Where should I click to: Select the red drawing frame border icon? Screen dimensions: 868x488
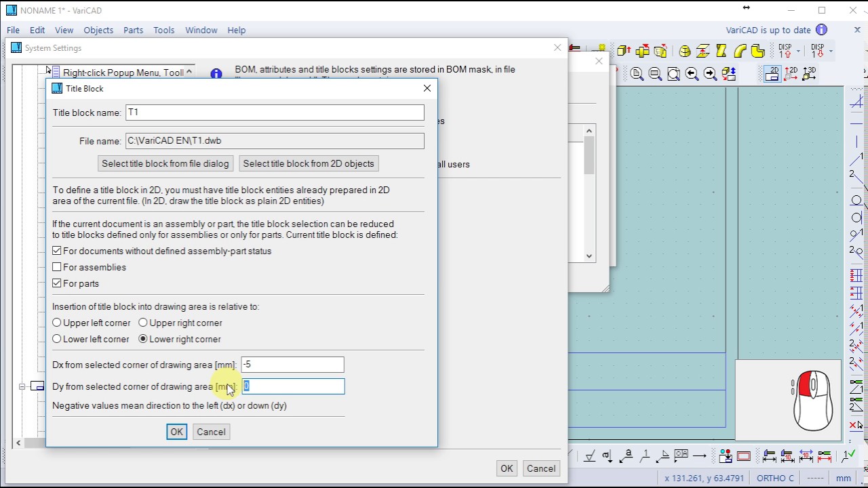click(744, 456)
